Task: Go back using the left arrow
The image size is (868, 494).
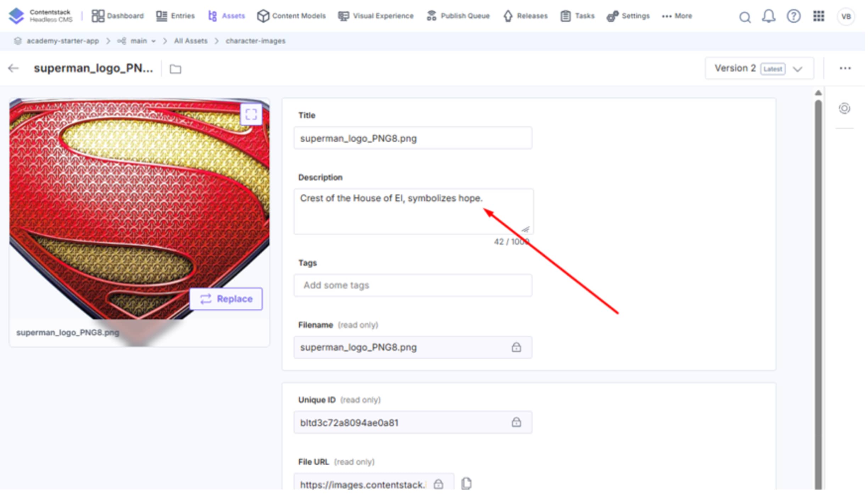Action: pyautogui.click(x=13, y=68)
